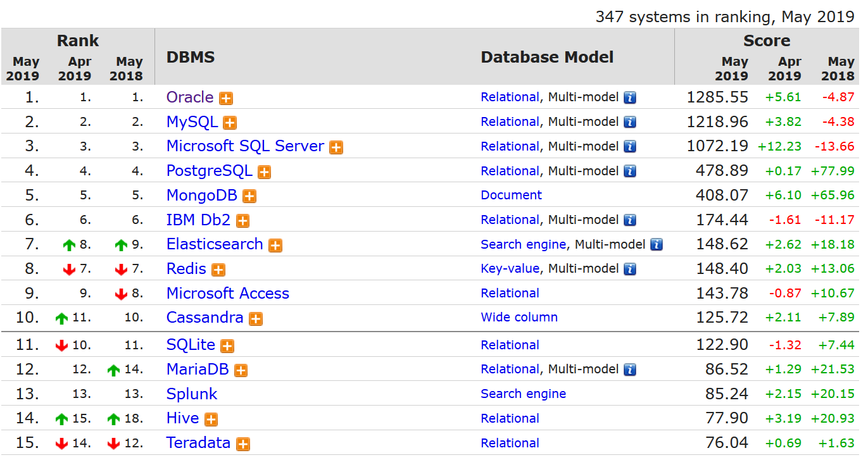Open the Relational link in Hive row
This screenshot has height=460, width=868.
coord(510,418)
